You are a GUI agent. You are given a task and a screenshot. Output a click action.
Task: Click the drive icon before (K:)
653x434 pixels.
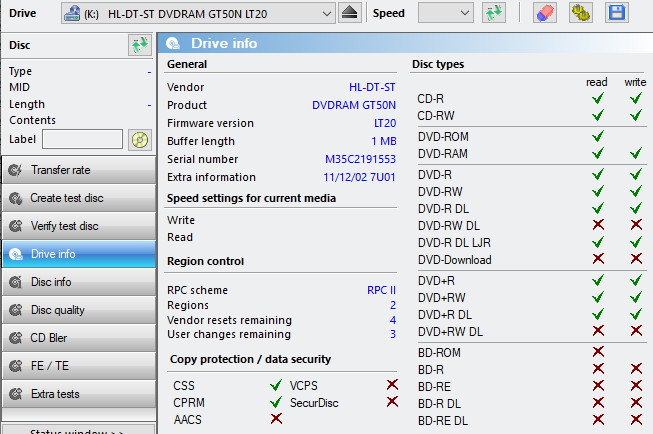[72, 13]
